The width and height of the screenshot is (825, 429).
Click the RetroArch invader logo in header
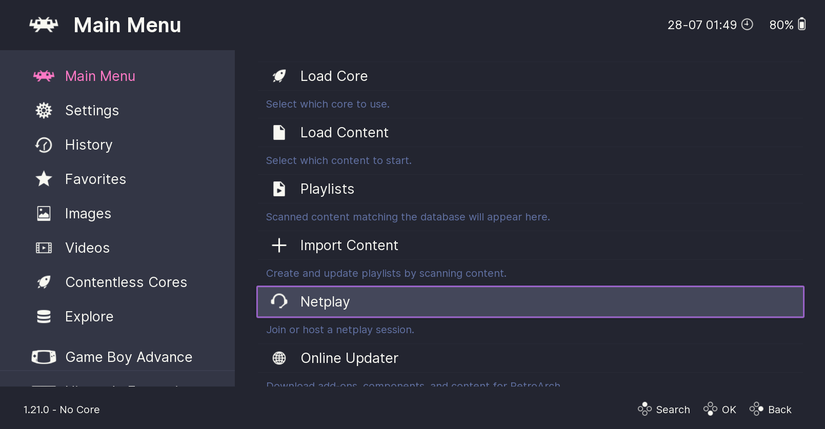coord(43,25)
